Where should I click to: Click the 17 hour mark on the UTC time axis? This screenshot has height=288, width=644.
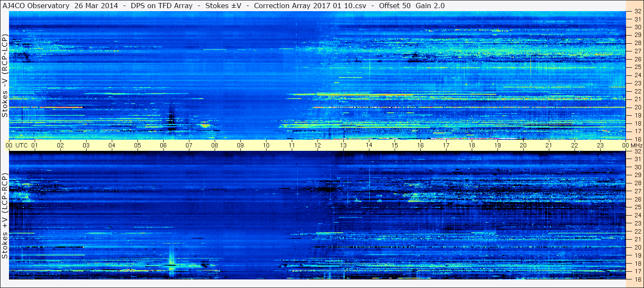pos(446,145)
